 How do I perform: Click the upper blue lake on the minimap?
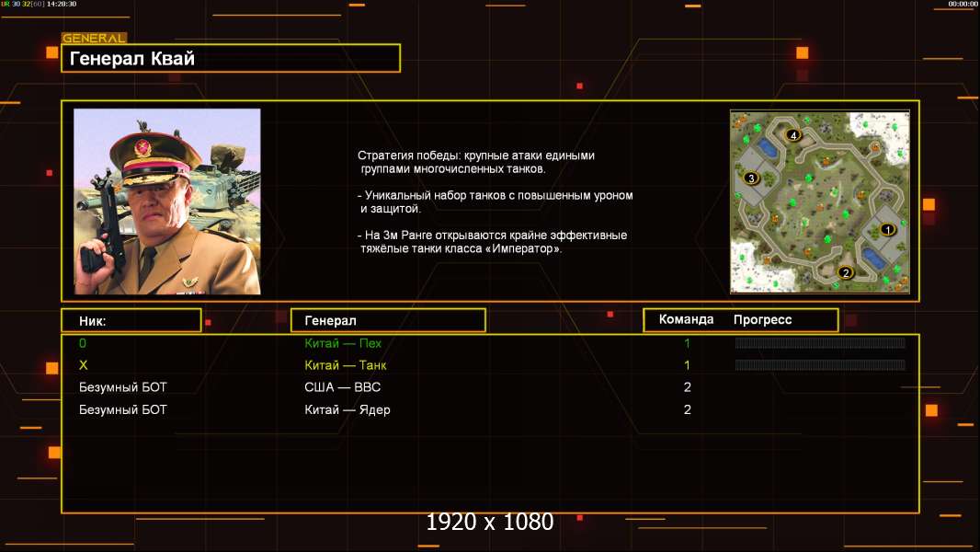click(766, 148)
